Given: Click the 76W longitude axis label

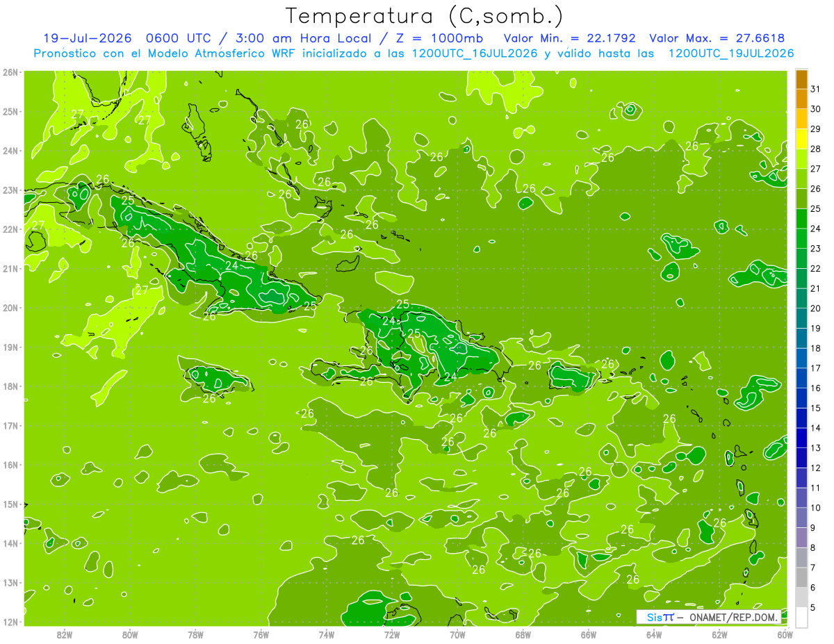Looking at the screenshot, I should click(261, 634).
